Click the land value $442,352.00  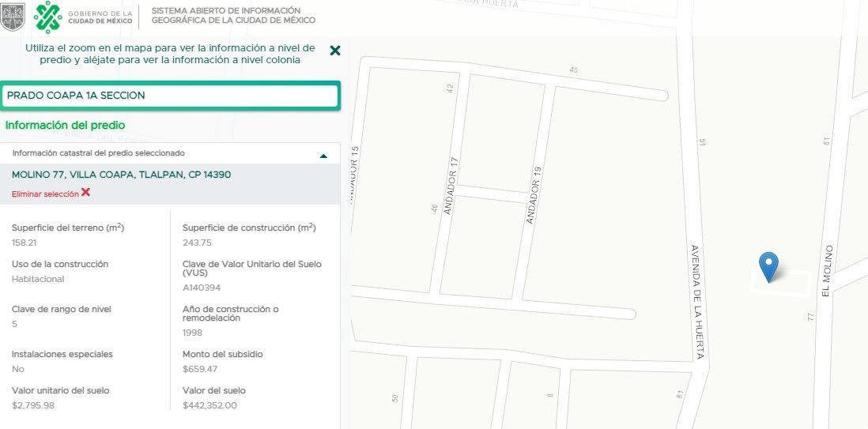[x=209, y=405]
